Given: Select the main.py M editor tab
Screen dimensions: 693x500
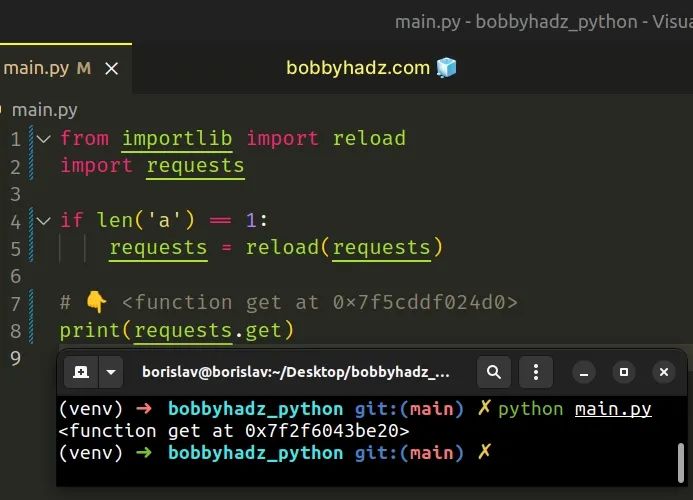Looking at the screenshot, I should (65, 69).
